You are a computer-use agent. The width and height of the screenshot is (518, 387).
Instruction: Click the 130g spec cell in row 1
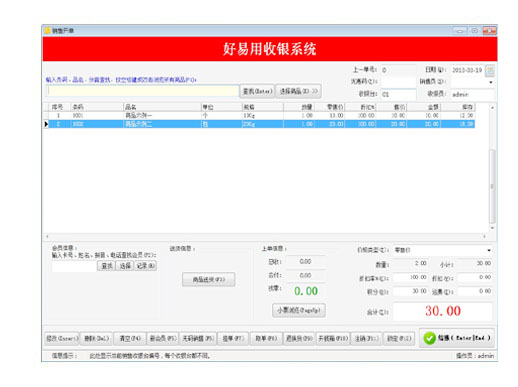[x=263, y=115]
